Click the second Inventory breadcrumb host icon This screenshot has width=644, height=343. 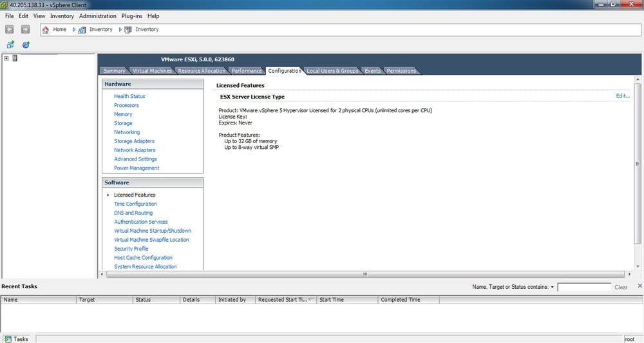tap(128, 30)
